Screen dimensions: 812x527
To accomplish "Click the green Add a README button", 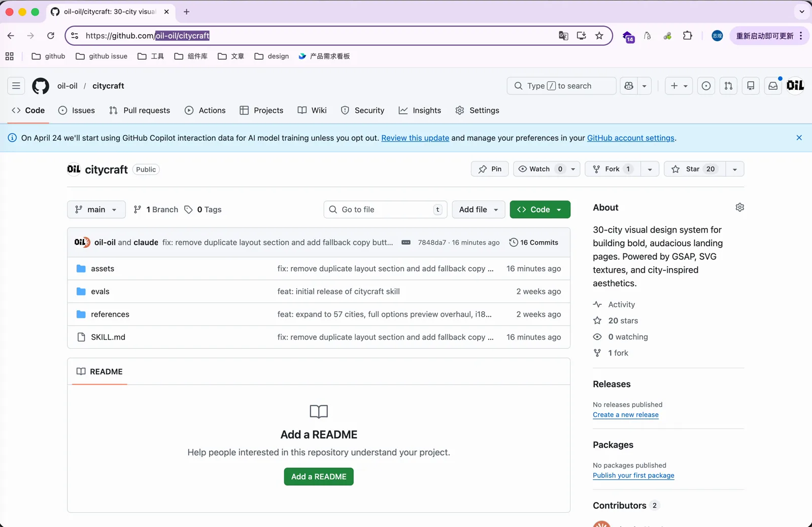I will [x=319, y=477].
